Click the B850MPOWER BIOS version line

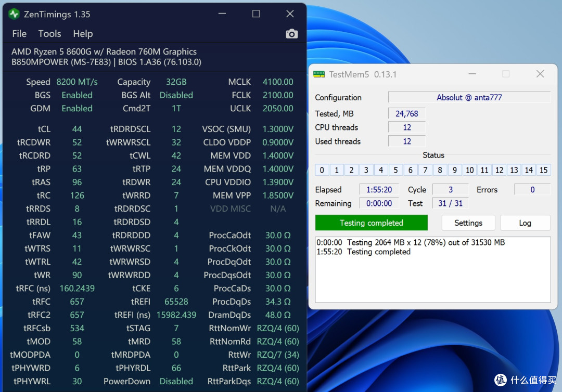coord(107,62)
